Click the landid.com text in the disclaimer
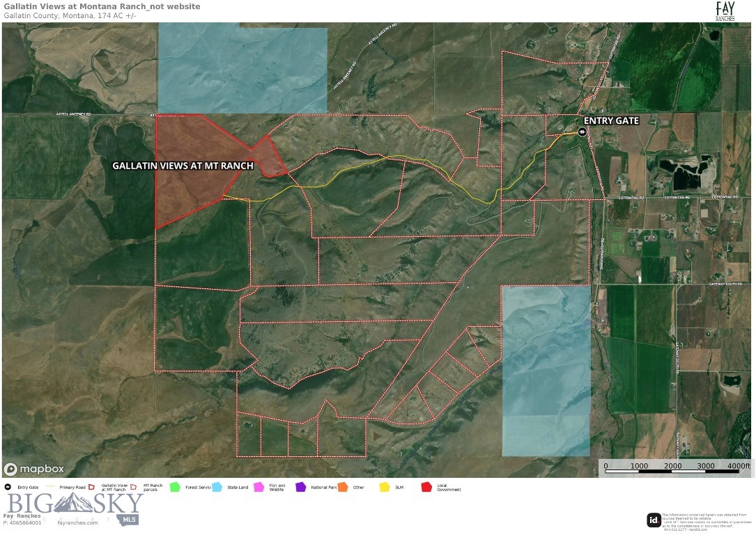 tap(698, 529)
